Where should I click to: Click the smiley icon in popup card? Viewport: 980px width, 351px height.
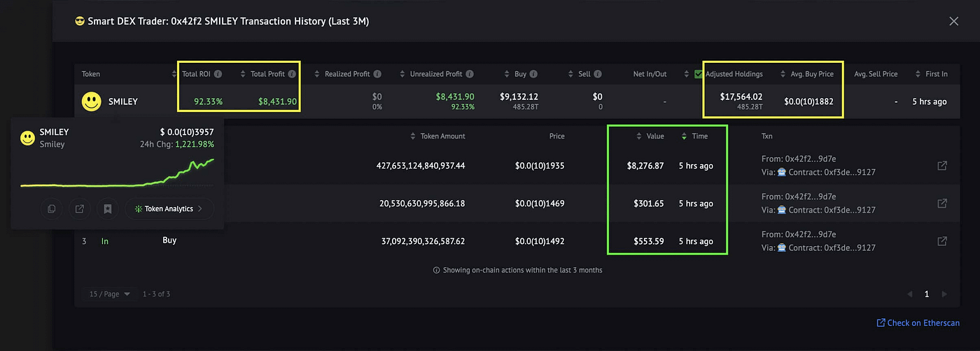pyautogui.click(x=27, y=138)
